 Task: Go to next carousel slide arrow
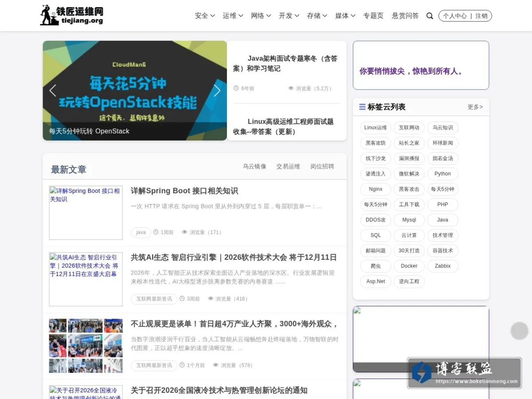[217, 90]
